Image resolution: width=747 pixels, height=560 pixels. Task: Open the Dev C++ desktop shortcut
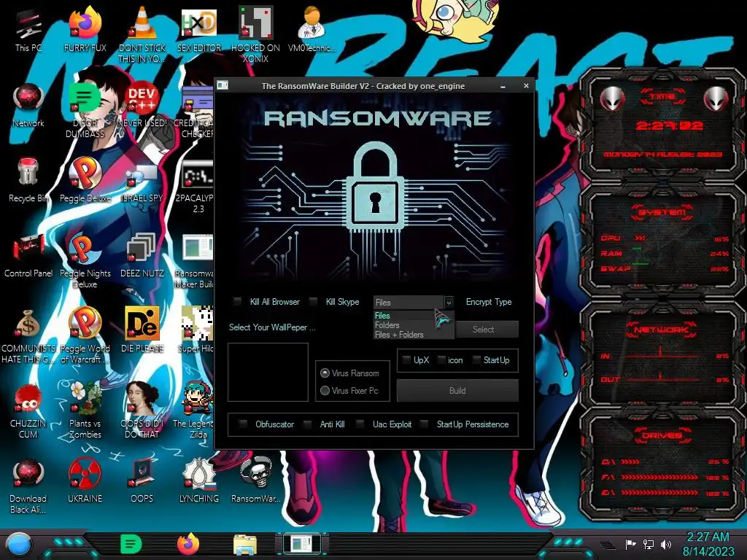point(142,106)
